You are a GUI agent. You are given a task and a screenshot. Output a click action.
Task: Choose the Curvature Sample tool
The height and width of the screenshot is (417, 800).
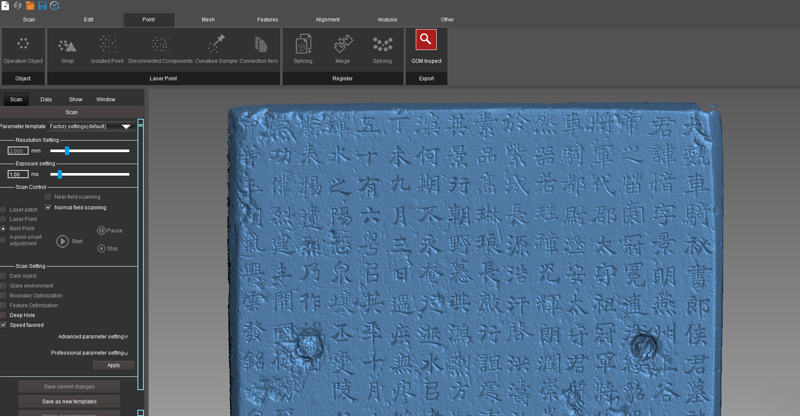pyautogui.click(x=215, y=45)
